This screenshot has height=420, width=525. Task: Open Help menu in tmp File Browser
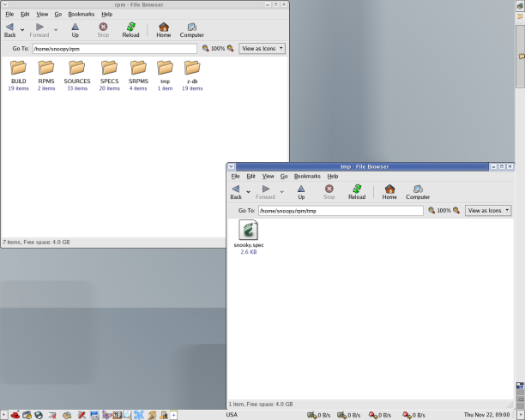pyautogui.click(x=333, y=176)
